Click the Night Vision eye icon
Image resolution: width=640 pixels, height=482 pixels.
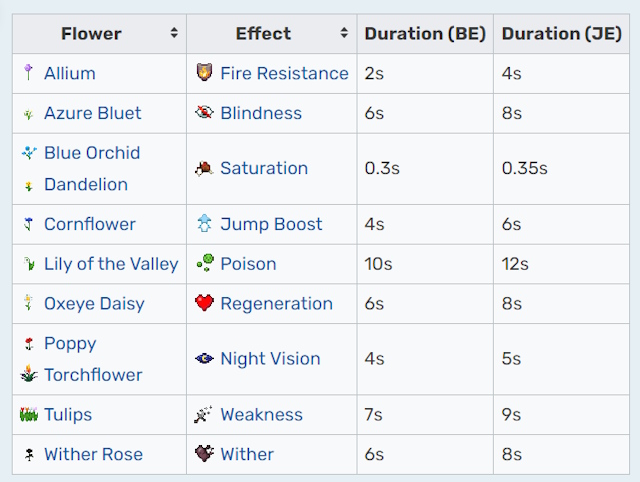pyautogui.click(x=204, y=358)
